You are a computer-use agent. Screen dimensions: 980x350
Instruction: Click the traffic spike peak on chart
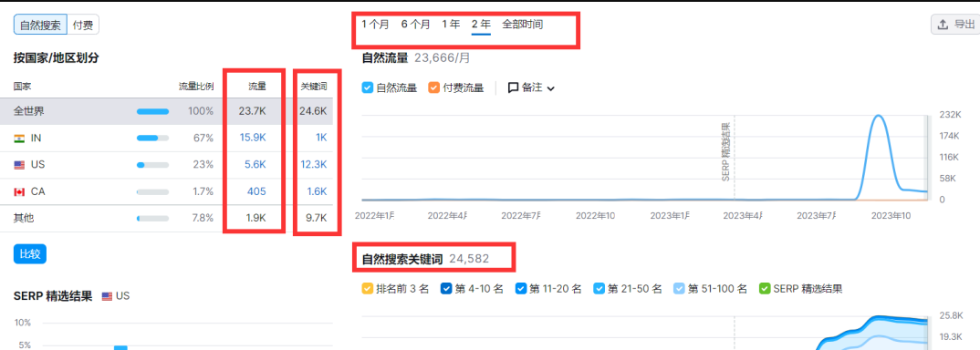(879, 116)
